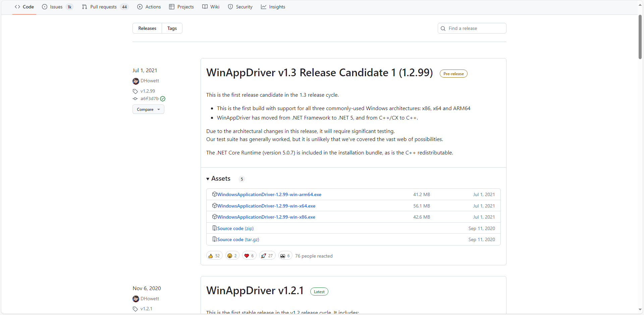Click package icon for win-x64.exe
This screenshot has width=644, height=315.
click(x=214, y=206)
